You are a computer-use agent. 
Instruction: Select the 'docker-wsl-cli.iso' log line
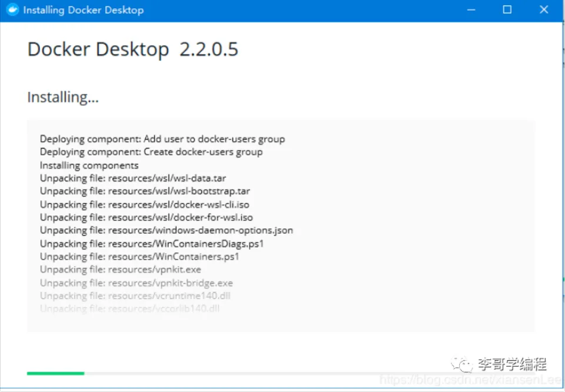pyautogui.click(x=145, y=205)
